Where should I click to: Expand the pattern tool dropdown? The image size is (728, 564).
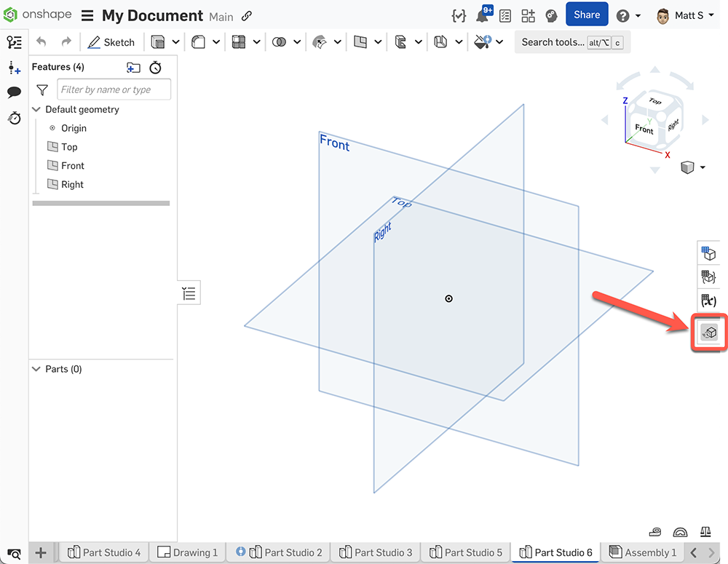coord(257,42)
